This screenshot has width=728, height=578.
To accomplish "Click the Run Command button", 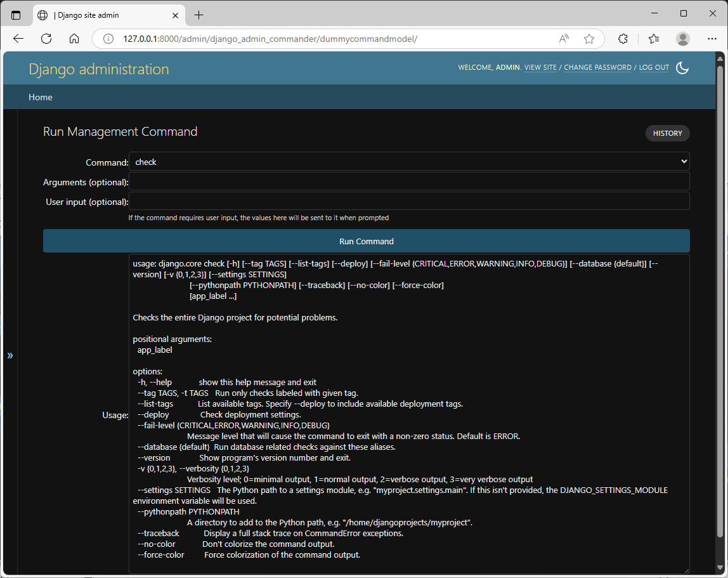I will pos(367,241).
